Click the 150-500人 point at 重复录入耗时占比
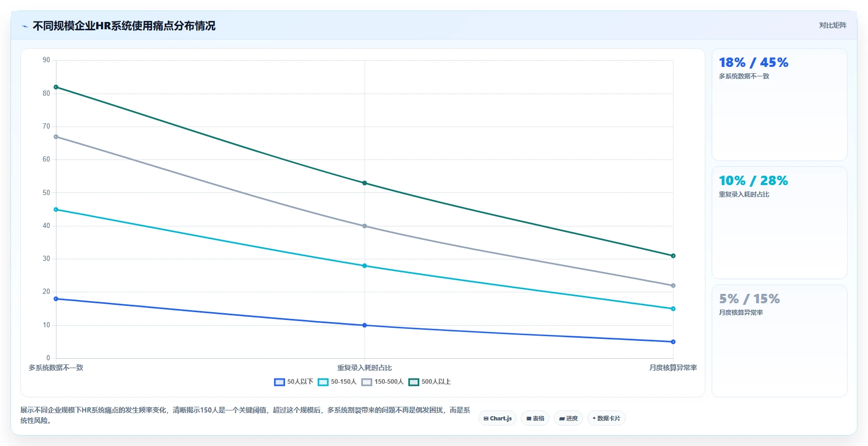The image size is (868, 446). coord(364,226)
